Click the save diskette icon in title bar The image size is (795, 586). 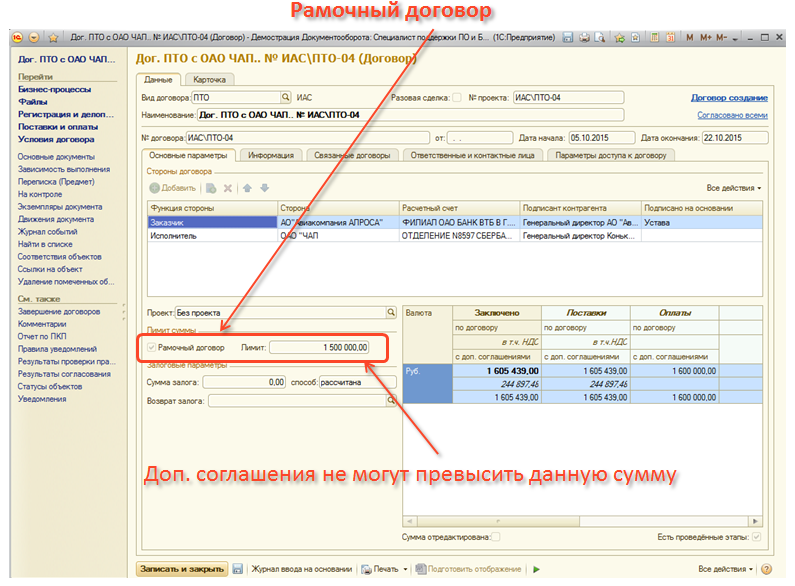coord(568,37)
